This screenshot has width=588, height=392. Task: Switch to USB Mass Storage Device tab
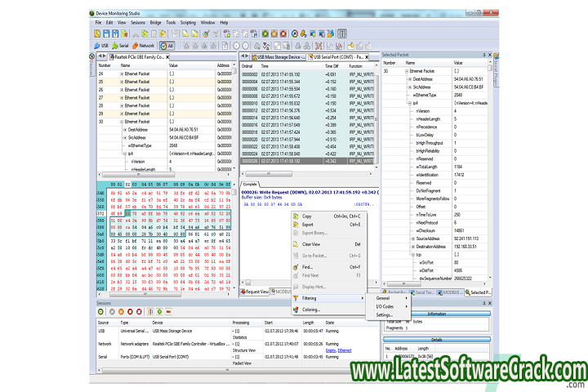(x=278, y=57)
